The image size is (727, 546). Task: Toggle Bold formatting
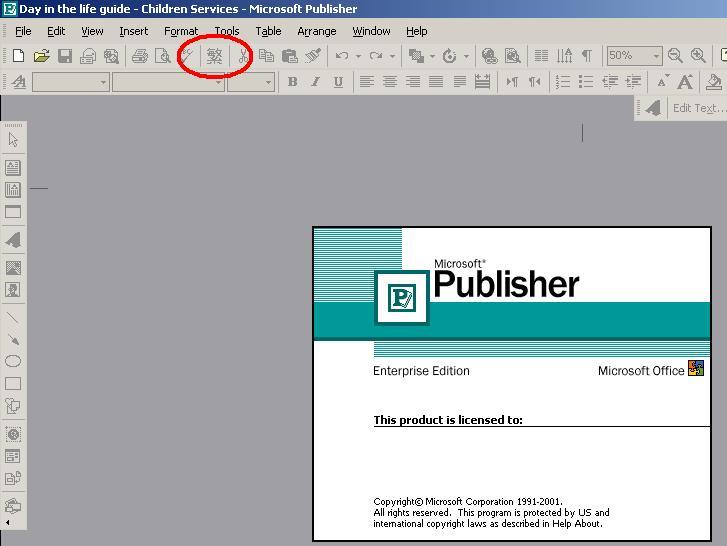(x=292, y=82)
